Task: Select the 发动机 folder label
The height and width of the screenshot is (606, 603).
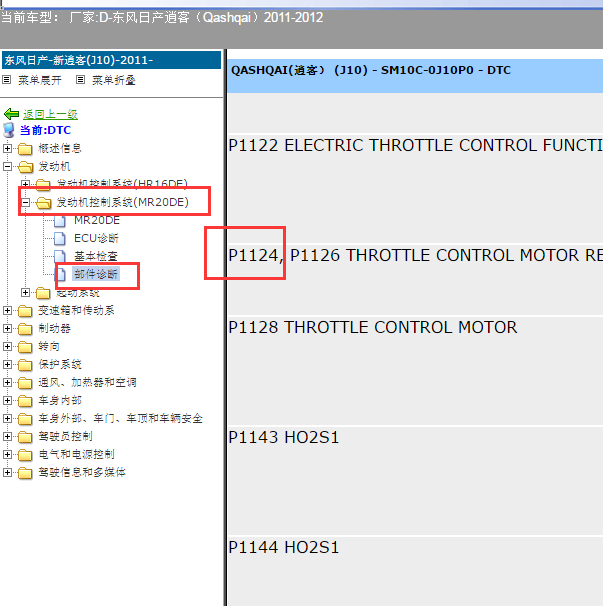Action: pos(54,167)
